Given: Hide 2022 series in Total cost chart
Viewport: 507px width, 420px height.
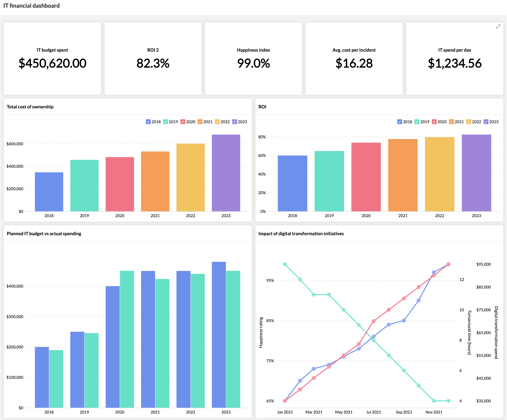Looking at the screenshot, I should [217, 122].
